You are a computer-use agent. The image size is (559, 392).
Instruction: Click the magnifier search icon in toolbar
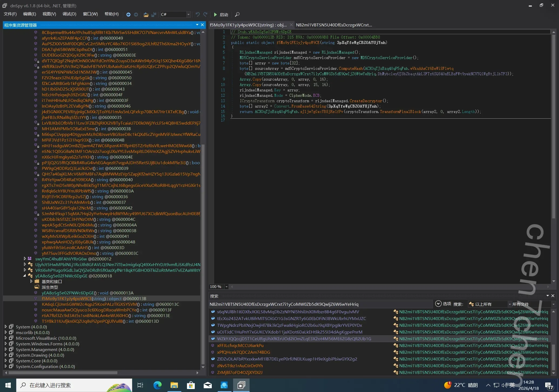(x=237, y=15)
